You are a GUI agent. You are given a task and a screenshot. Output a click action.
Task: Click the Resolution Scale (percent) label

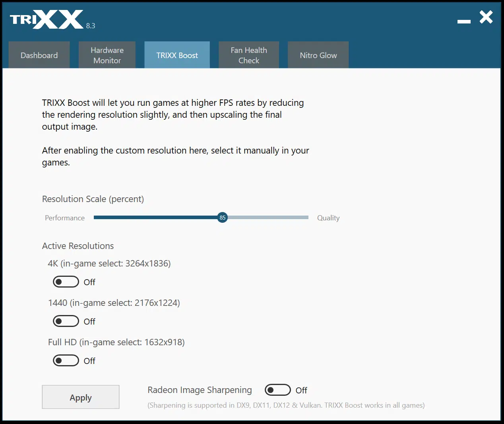click(93, 199)
